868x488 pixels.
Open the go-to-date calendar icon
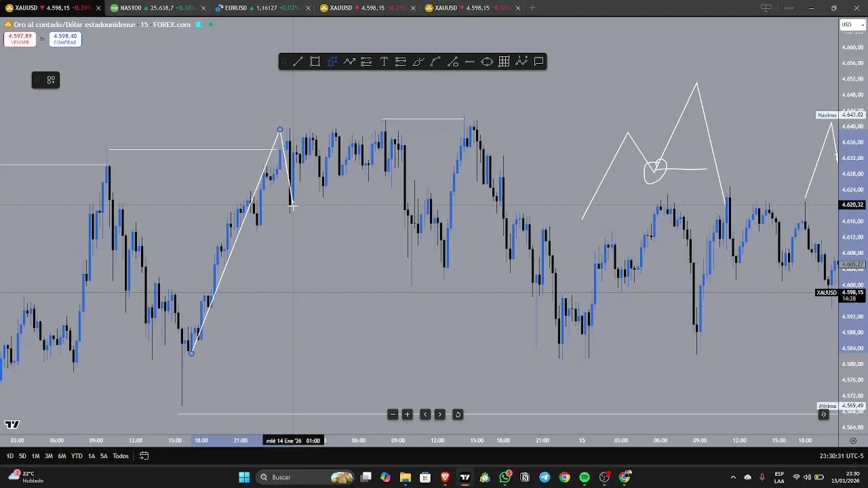(144, 456)
